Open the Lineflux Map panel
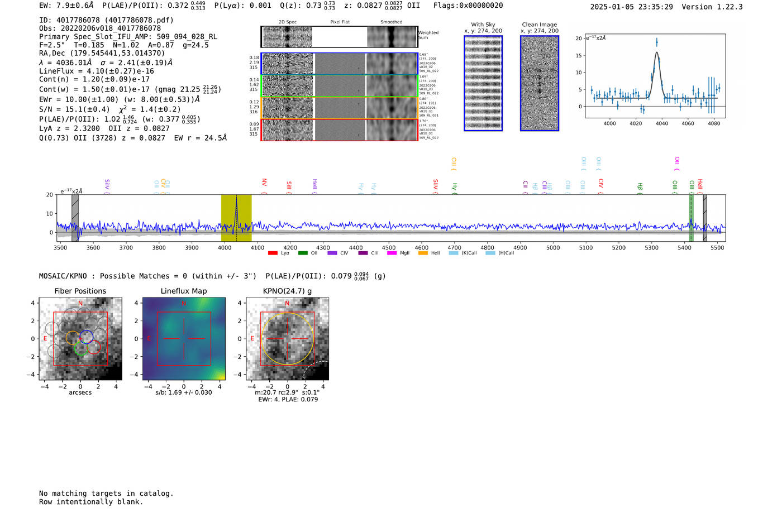This screenshot has width=782, height=532. 184,339
